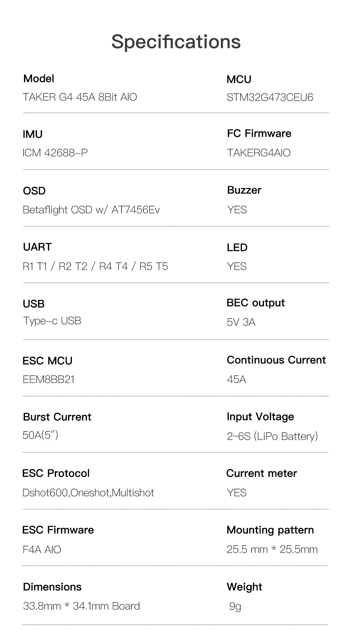This screenshot has height=644, width=352.
Task: Click the ESC MCU value EEM8BB21
Action: click(48, 380)
